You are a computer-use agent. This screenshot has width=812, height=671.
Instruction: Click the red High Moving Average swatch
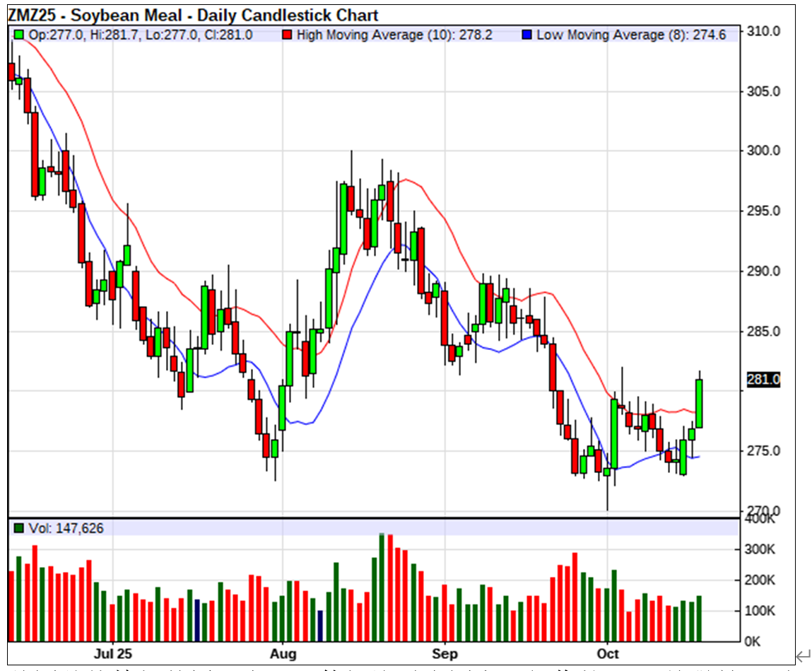287,35
